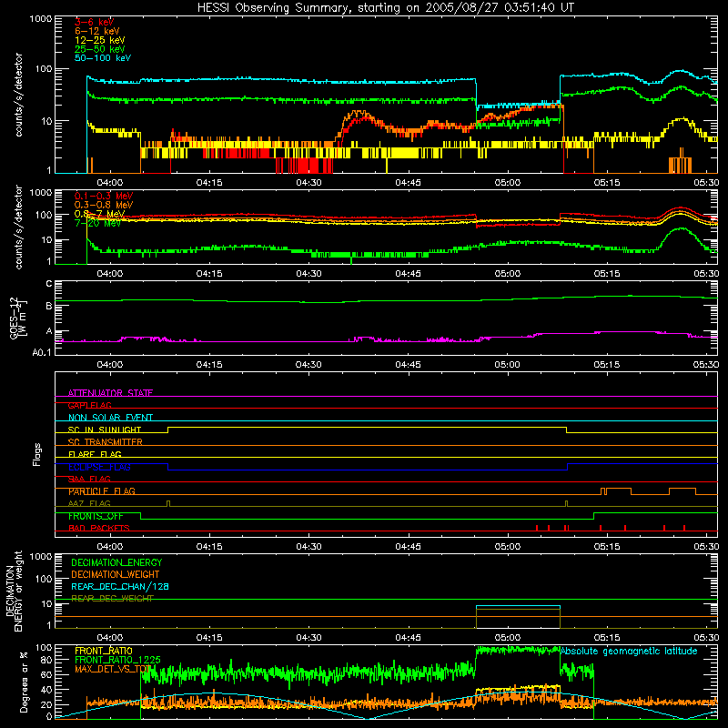The width and height of the screenshot is (728, 728).
Task: Click the DECIMATION_ENERGY legend label
Action: [x=116, y=562]
